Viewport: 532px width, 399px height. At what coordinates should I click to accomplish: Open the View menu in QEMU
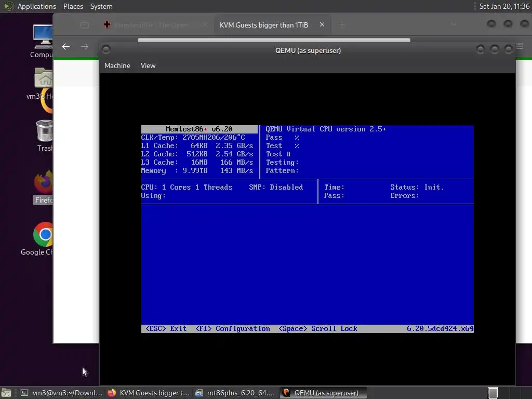pyautogui.click(x=148, y=66)
